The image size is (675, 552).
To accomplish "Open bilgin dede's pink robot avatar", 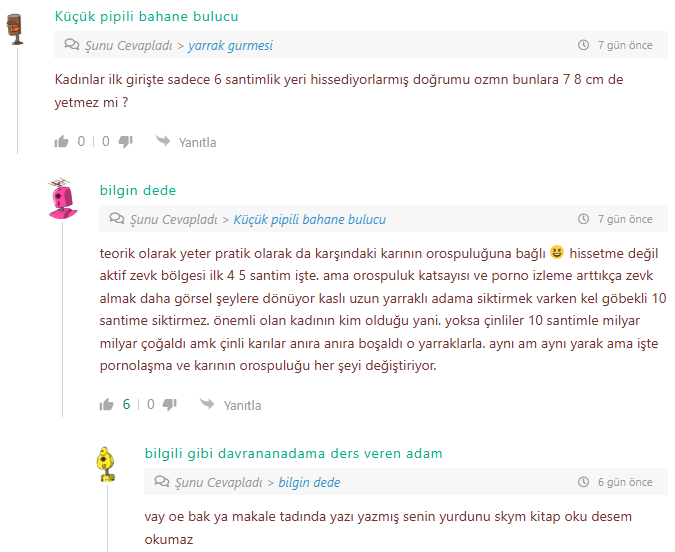I will 62,199.
